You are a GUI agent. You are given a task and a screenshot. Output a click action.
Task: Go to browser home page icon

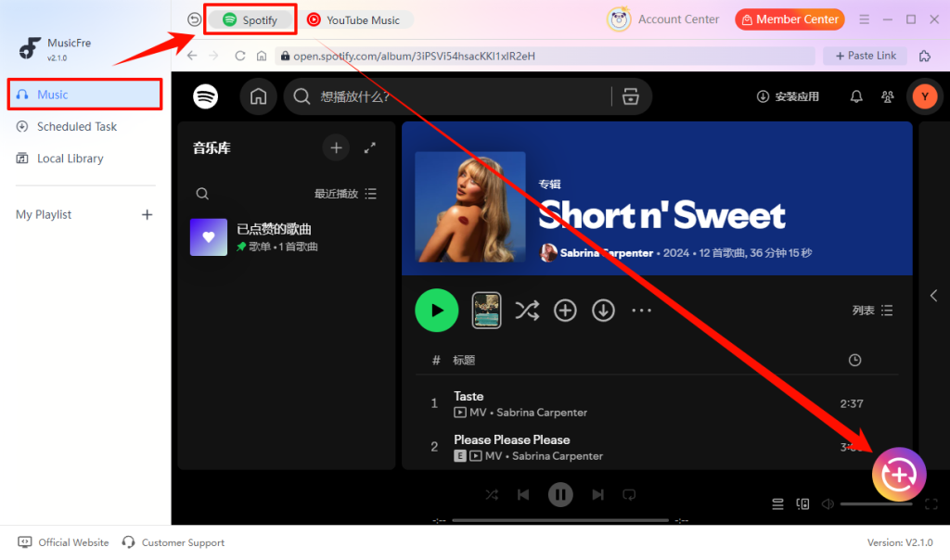pos(261,56)
